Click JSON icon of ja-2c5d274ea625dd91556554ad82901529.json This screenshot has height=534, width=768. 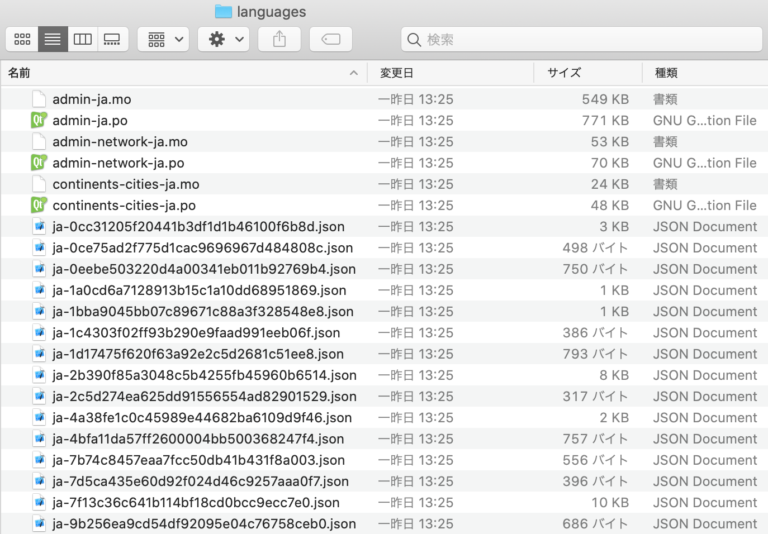(39, 396)
